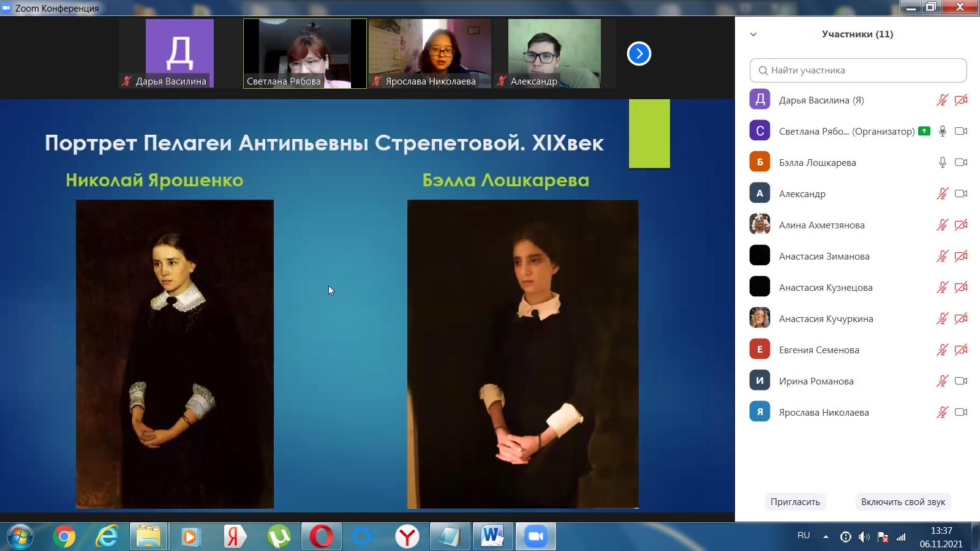Show next video thumbnails with the blue arrow
980x551 pixels.
[639, 54]
